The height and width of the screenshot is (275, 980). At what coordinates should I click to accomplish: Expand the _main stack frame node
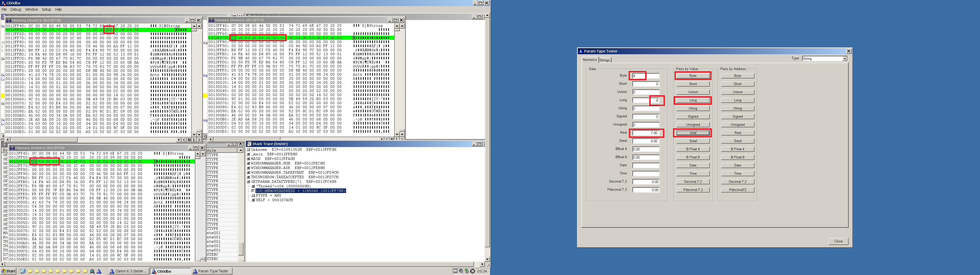[248, 154]
